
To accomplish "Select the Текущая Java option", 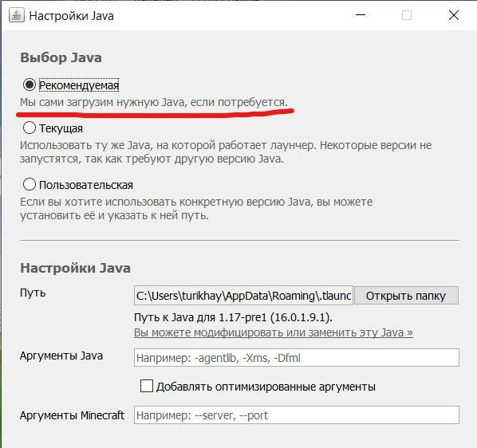I will tap(30, 128).
